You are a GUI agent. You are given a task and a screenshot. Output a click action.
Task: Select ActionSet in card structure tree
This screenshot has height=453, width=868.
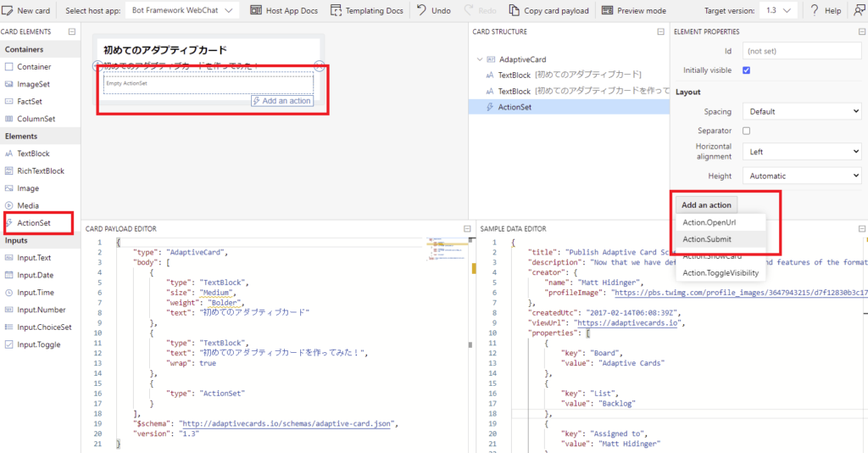(569, 107)
